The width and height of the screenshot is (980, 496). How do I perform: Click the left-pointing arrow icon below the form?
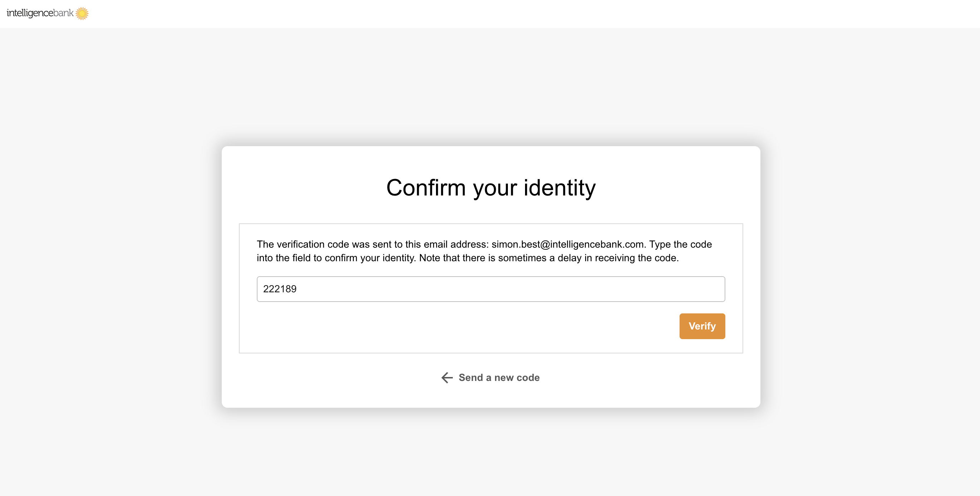pos(446,377)
